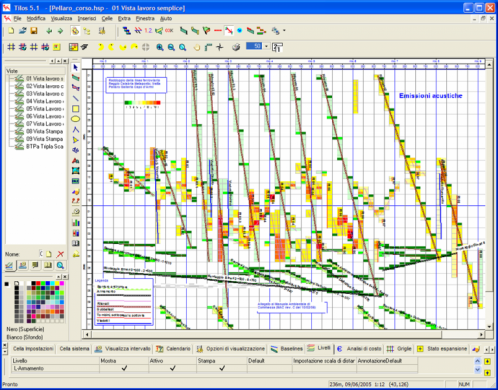Viewport: 498px width, 390px height.
Task: Click the magnifier tab icon under Nome
Action: click(60, 266)
